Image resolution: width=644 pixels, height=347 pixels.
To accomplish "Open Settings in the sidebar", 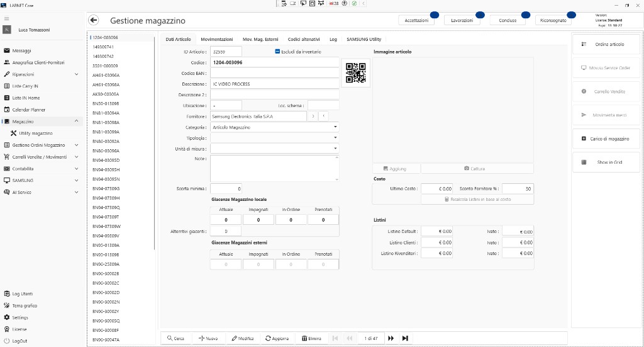I will pos(19,317).
